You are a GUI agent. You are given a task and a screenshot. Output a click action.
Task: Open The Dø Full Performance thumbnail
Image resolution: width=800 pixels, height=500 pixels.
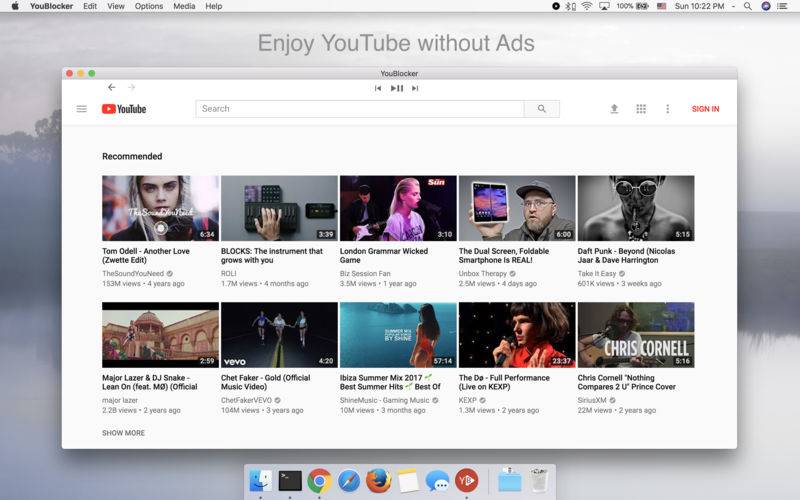point(517,335)
